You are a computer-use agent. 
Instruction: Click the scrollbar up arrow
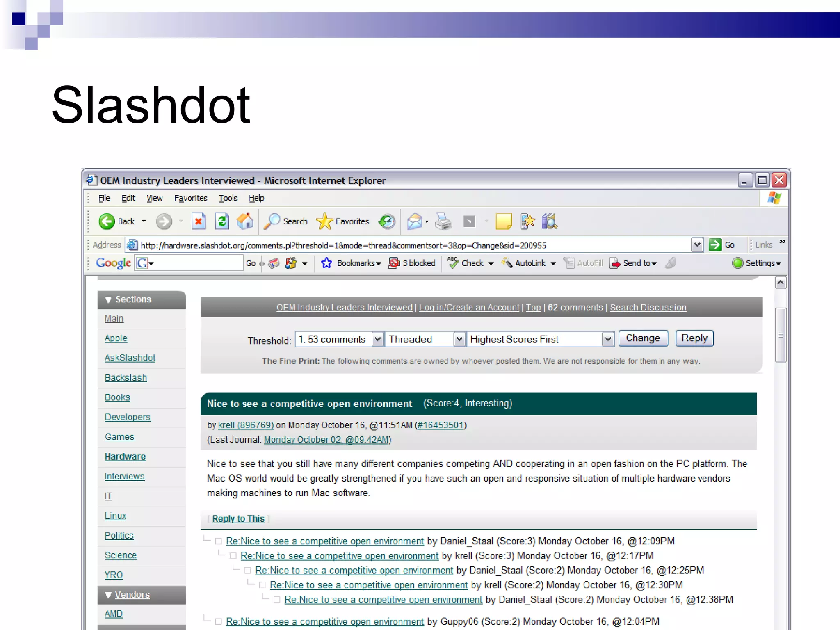(x=781, y=282)
